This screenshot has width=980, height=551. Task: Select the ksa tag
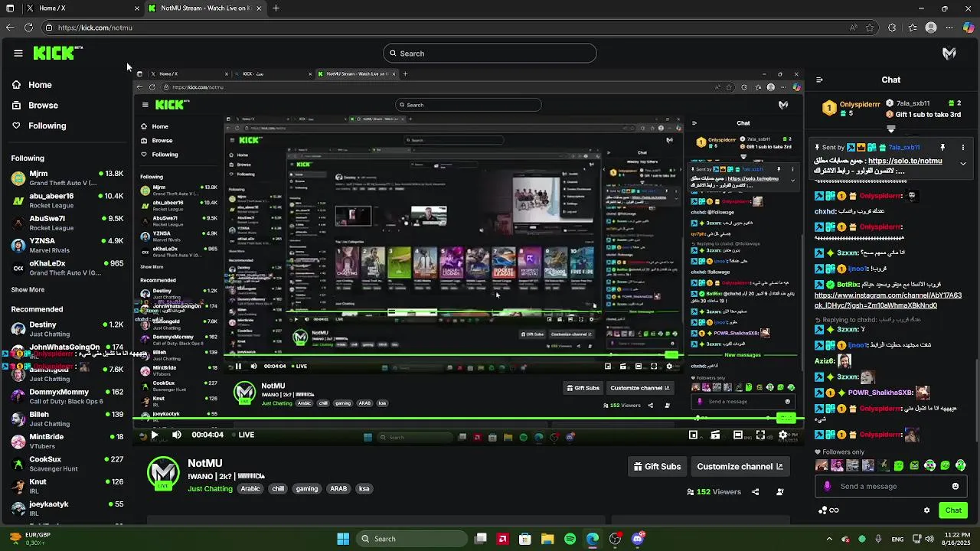pyautogui.click(x=364, y=488)
